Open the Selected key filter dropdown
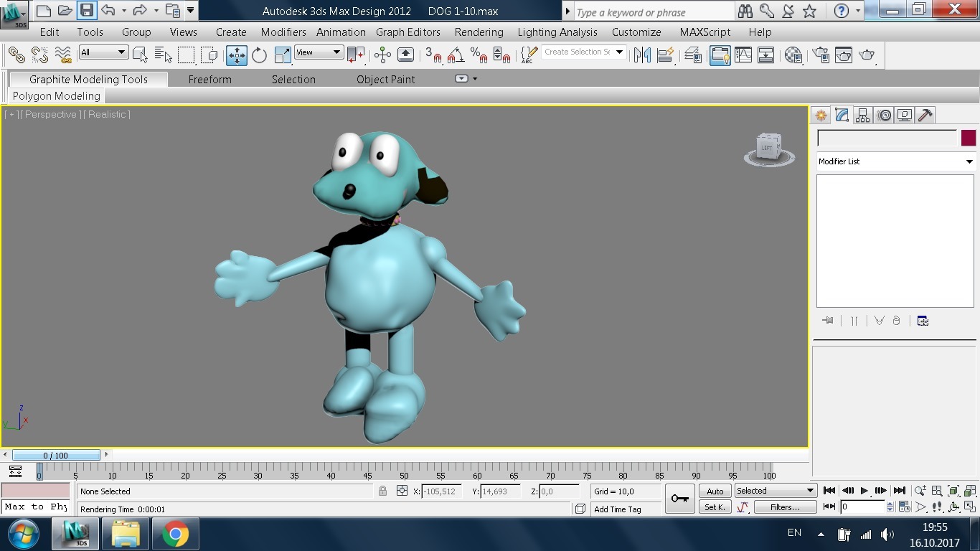The image size is (980, 551). click(x=776, y=491)
